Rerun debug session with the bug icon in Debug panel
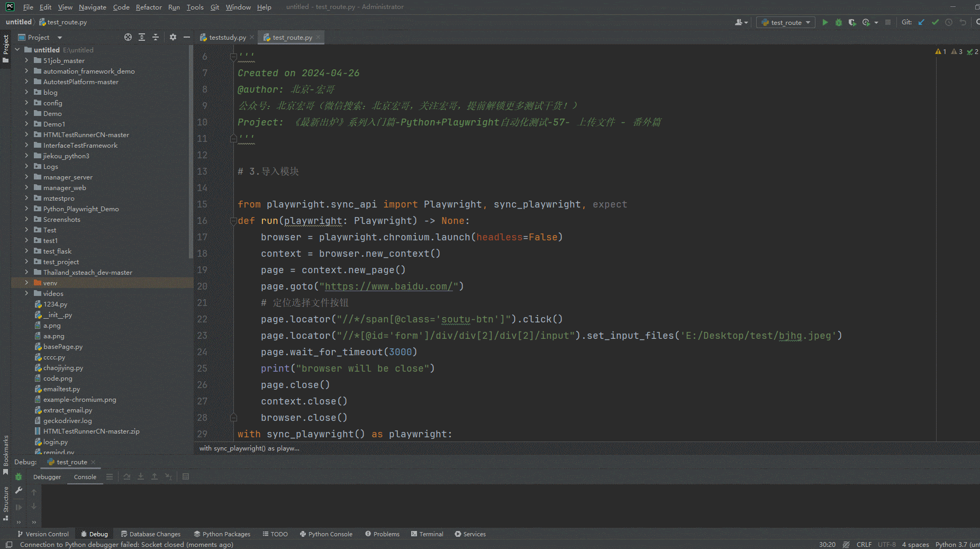The image size is (980, 549). 19,477
